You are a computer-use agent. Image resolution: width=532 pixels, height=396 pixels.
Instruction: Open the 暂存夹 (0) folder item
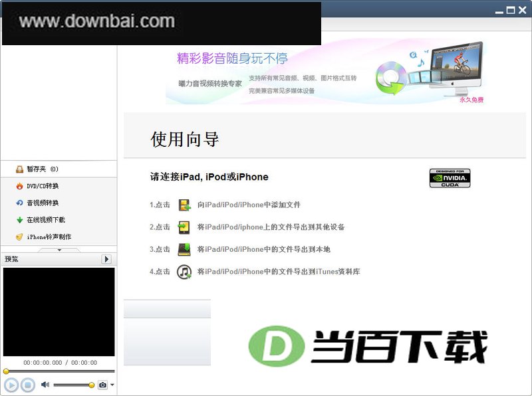point(59,169)
